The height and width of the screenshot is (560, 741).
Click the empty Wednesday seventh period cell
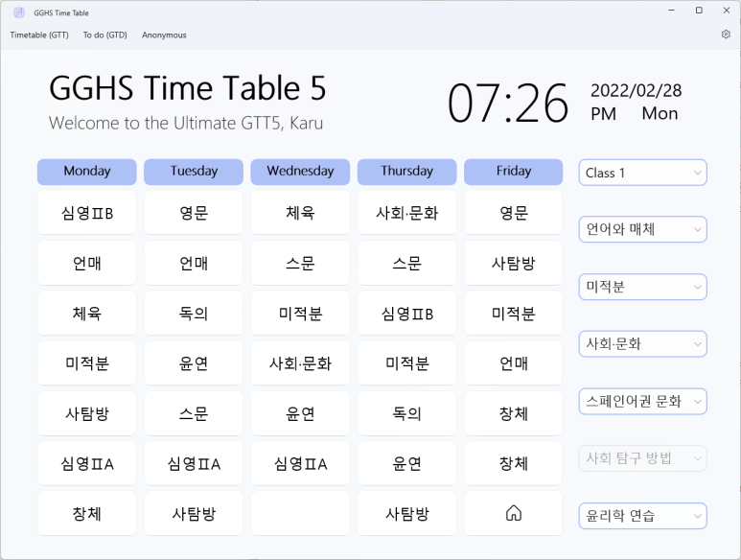tap(300, 513)
